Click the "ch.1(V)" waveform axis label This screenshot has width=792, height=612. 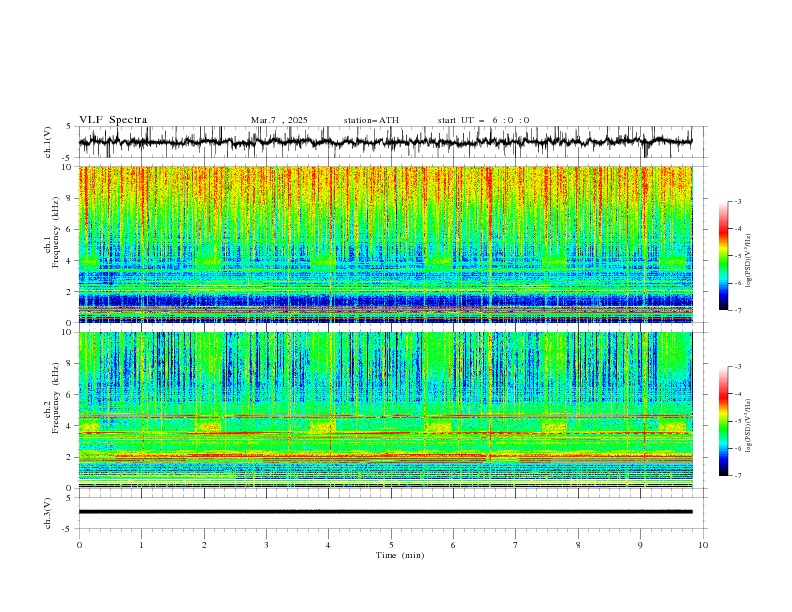(48, 142)
